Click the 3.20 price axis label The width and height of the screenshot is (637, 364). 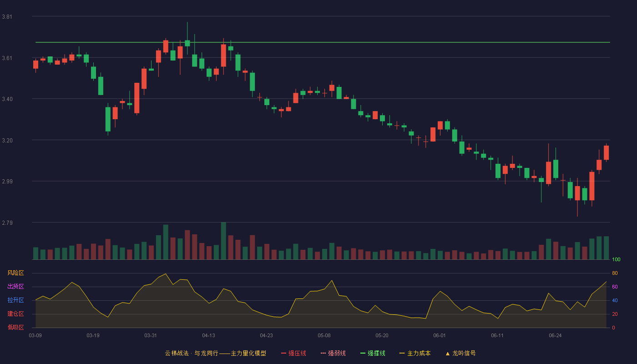(x=7, y=141)
